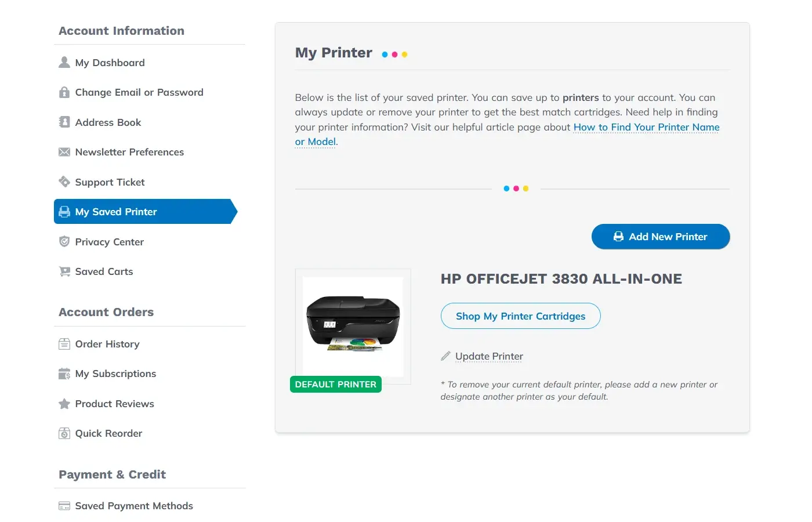The width and height of the screenshot is (812, 522).
Task: Go to Order History
Action: [107, 344]
